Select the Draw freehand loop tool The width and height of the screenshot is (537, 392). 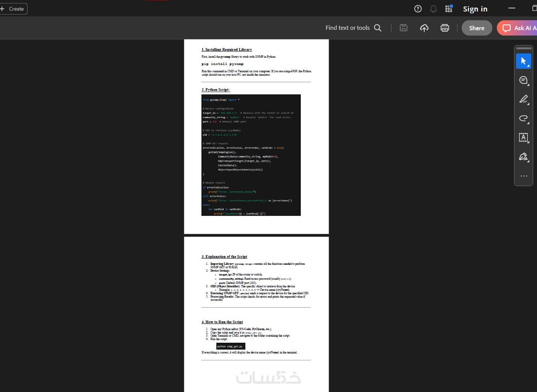tap(524, 118)
